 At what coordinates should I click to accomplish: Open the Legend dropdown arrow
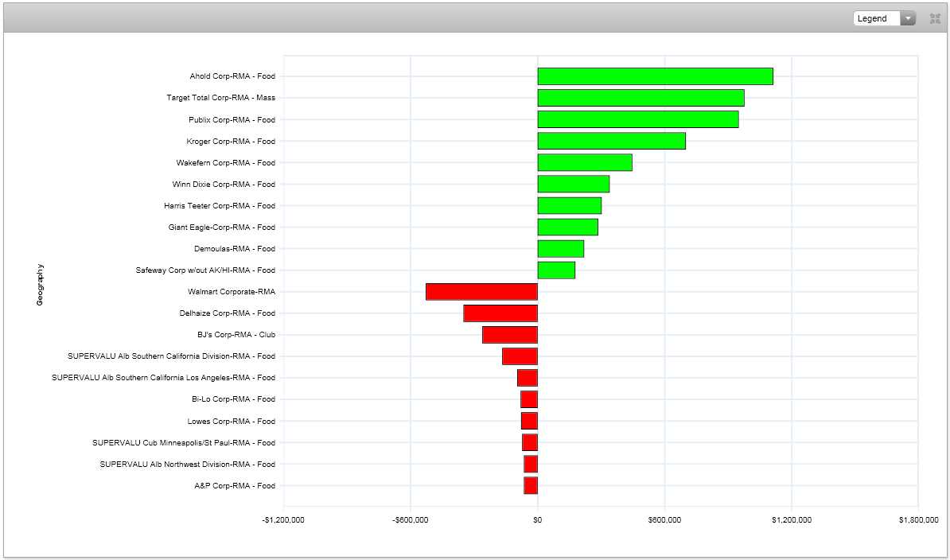tap(907, 18)
